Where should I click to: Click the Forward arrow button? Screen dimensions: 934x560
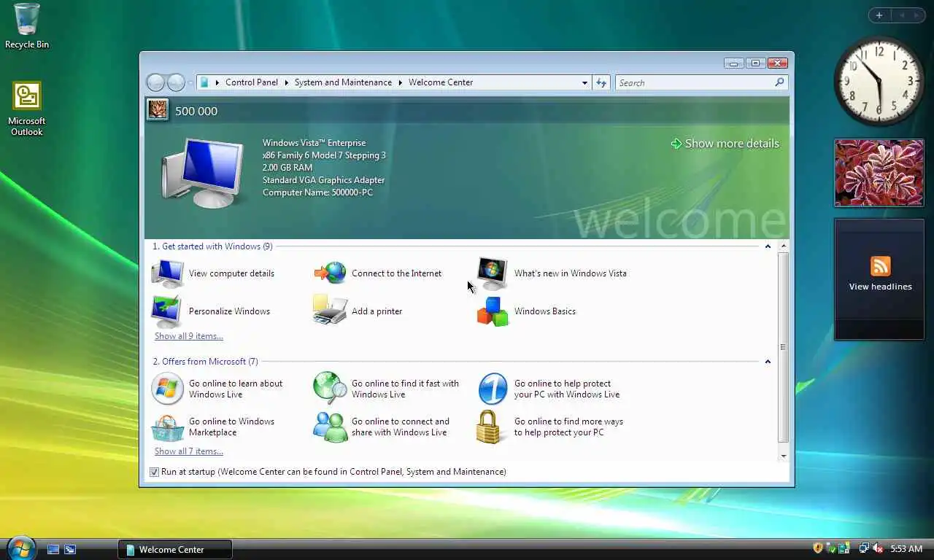pos(176,82)
